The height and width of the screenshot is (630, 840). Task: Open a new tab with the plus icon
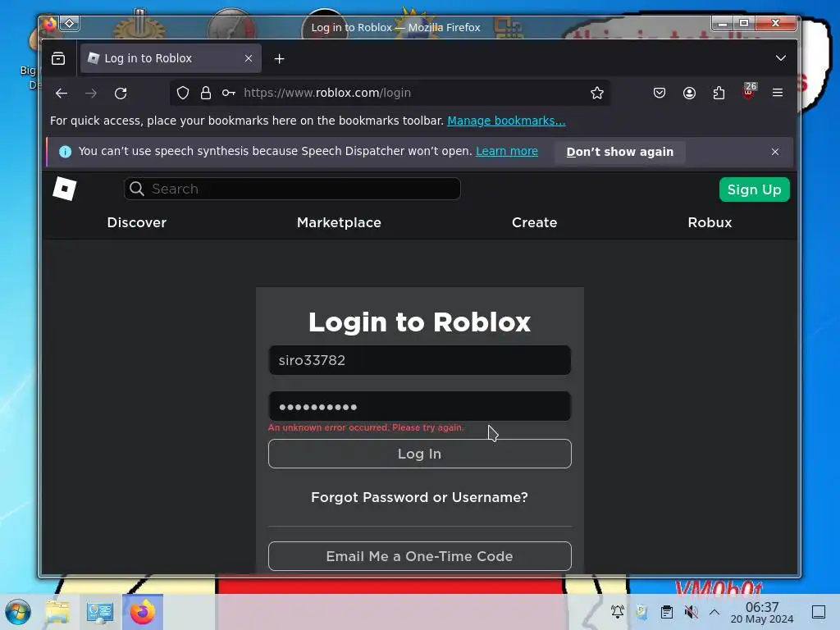(279, 59)
